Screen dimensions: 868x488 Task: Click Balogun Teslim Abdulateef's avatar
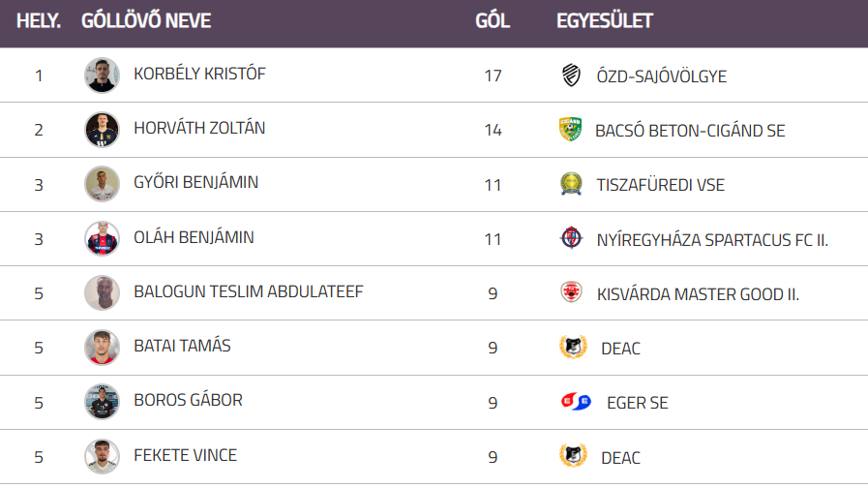click(x=102, y=292)
